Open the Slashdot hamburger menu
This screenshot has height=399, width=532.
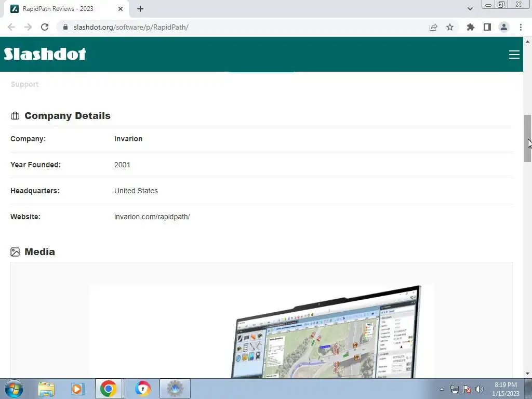(x=514, y=54)
